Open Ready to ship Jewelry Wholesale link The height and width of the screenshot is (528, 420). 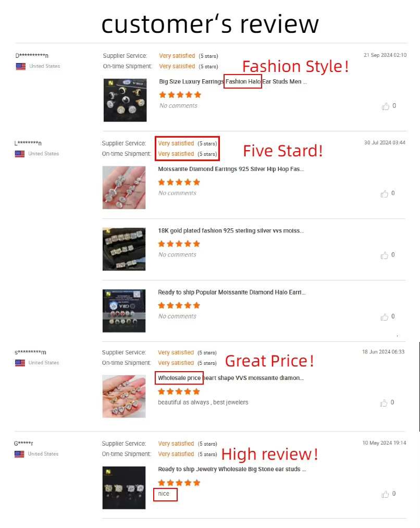tap(232, 469)
